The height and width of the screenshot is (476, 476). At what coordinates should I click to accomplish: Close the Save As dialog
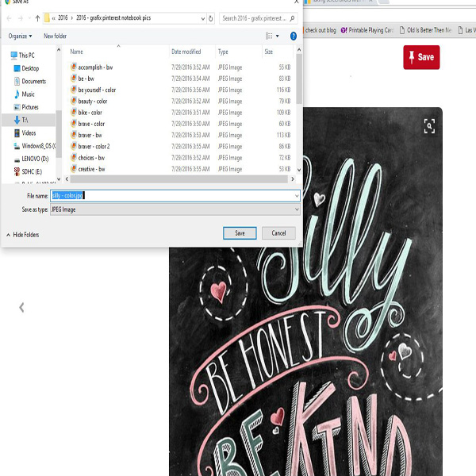pos(297,2)
